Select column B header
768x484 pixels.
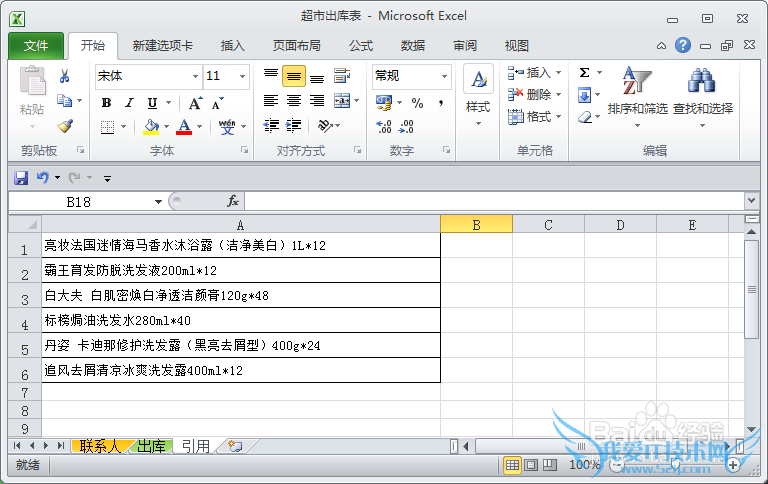[x=477, y=225]
